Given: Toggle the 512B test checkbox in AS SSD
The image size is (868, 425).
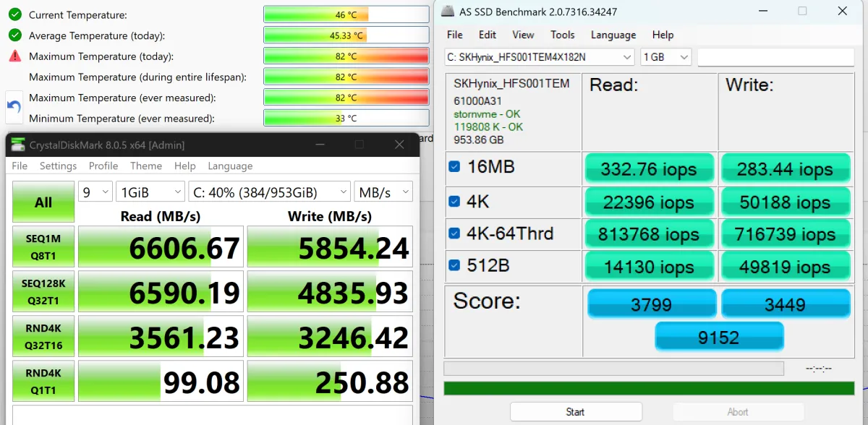Looking at the screenshot, I should pyautogui.click(x=454, y=265).
